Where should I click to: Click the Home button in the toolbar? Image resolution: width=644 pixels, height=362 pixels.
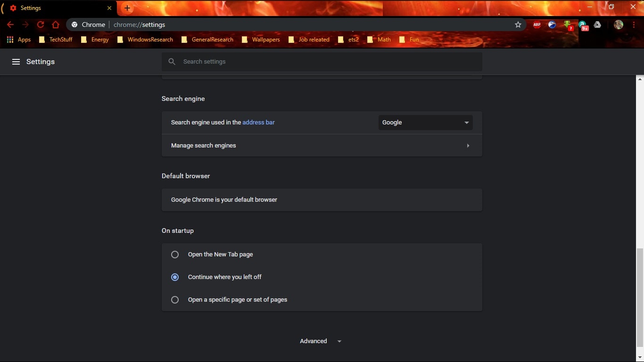point(56,25)
